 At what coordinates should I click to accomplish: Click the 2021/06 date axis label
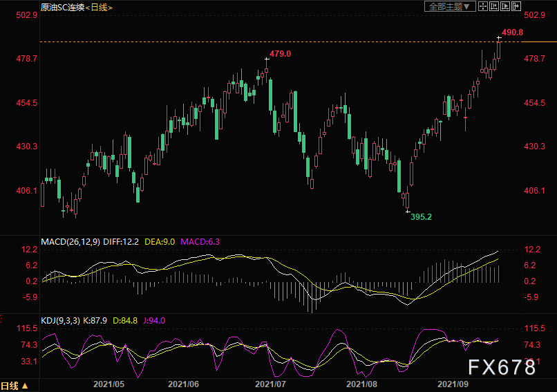(183, 384)
